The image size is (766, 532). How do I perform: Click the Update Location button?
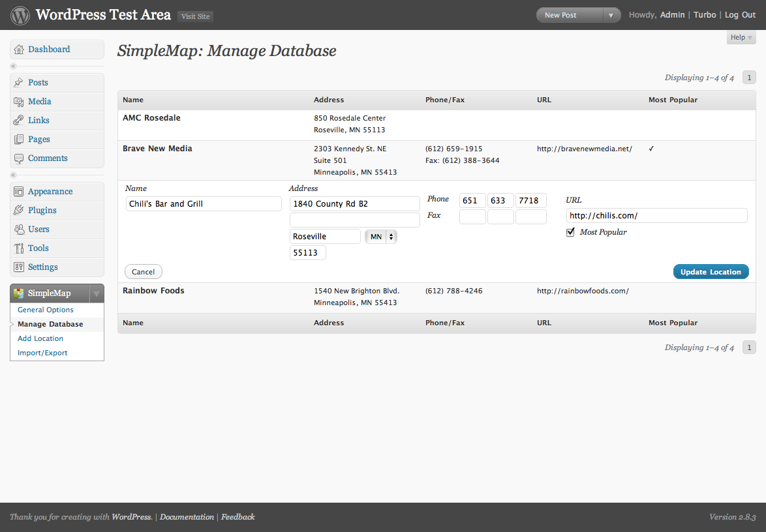(x=711, y=272)
